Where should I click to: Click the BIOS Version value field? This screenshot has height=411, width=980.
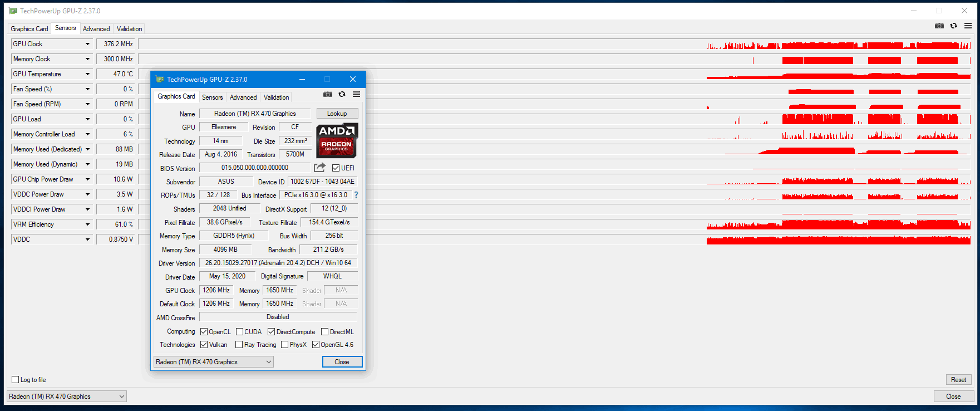255,168
